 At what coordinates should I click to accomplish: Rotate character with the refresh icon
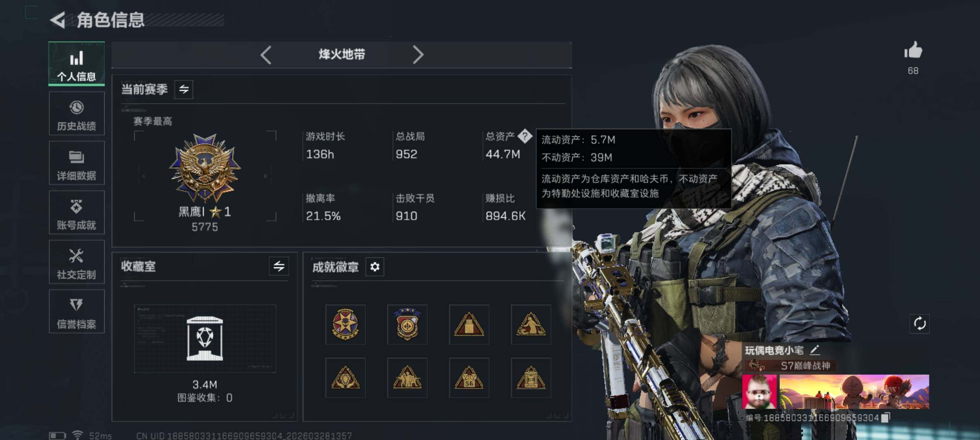click(920, 324)
